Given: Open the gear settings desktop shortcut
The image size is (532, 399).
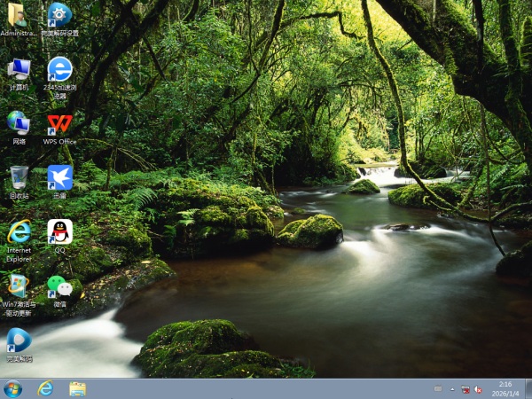Looking at the screenshot, I should (x=59, y=15).
